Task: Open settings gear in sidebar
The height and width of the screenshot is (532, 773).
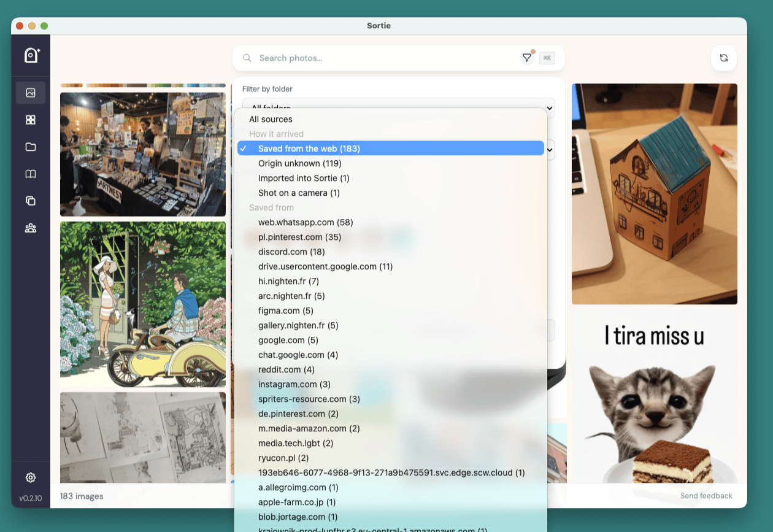Action: click(x=31, y=477)
